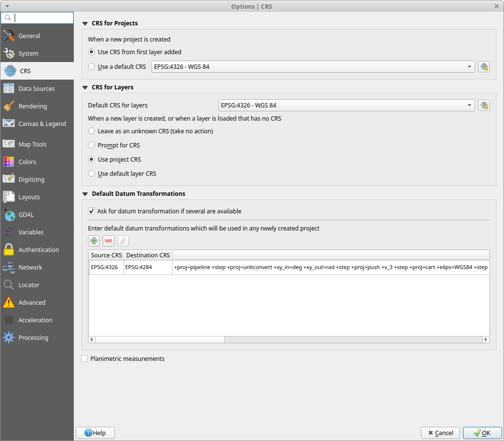Uncheck Ask for datum transformation option
This screenshot has height=441, width=504.
point(91,211)
